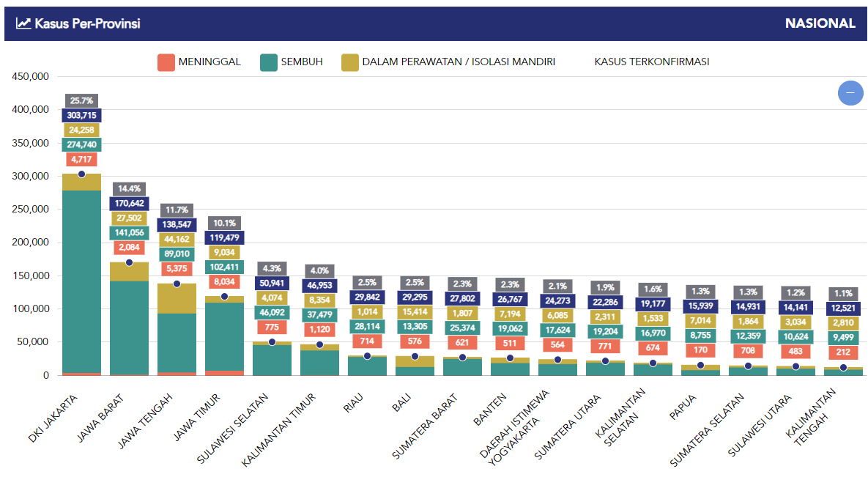Click the JAWA TIMUR axis label
The image size is (868, 477).
197,417
